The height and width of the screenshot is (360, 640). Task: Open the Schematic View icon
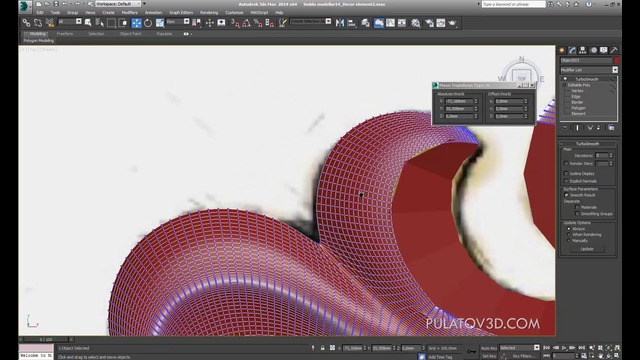[x=402, y=23]
